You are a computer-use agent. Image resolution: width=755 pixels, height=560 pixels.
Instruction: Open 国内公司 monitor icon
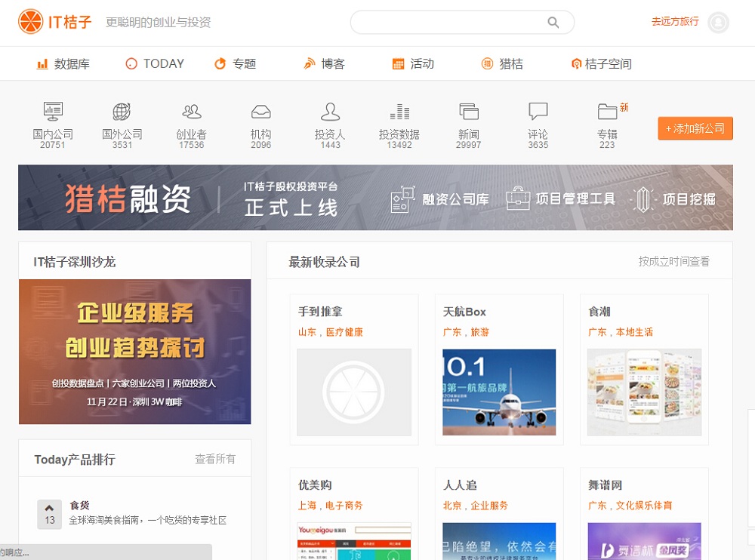53,111
